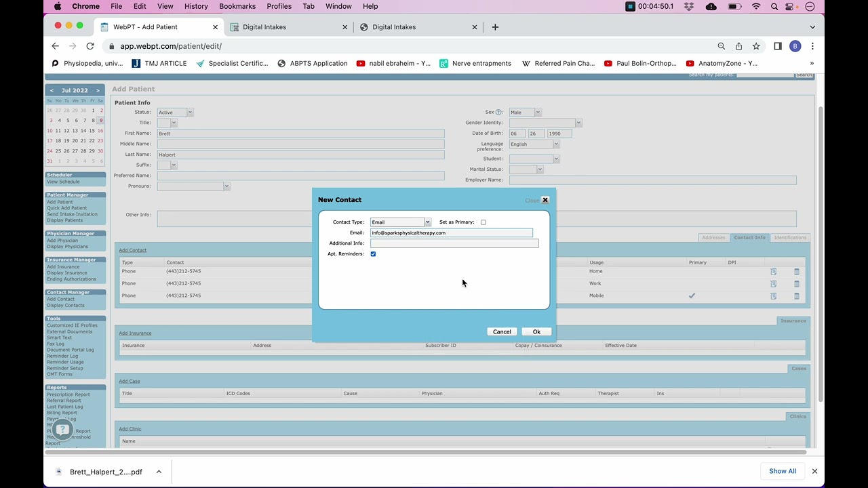The image size is (868, 488).
Task: Edit the Mobile phone contact row
Action: [x=773, y=296]
